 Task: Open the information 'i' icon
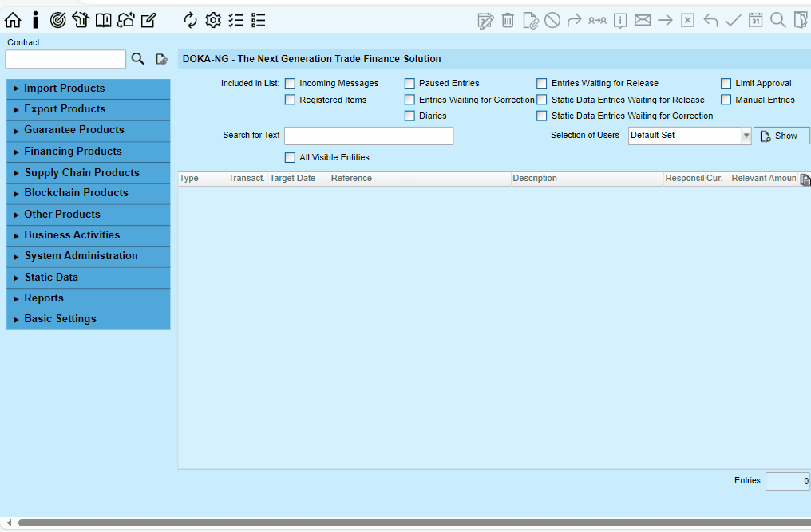coord(35,20)
